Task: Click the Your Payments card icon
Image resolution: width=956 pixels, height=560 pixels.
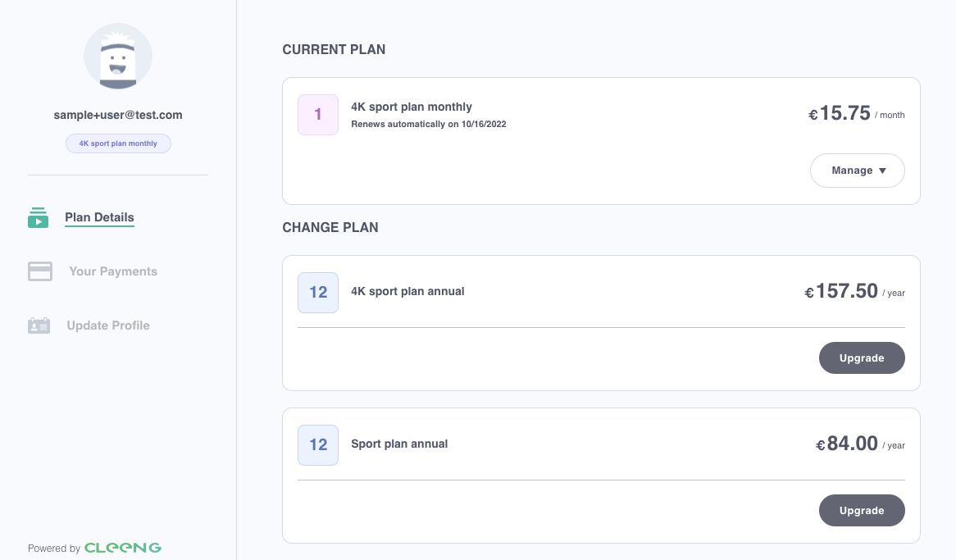Action: [x=40, y=271]
